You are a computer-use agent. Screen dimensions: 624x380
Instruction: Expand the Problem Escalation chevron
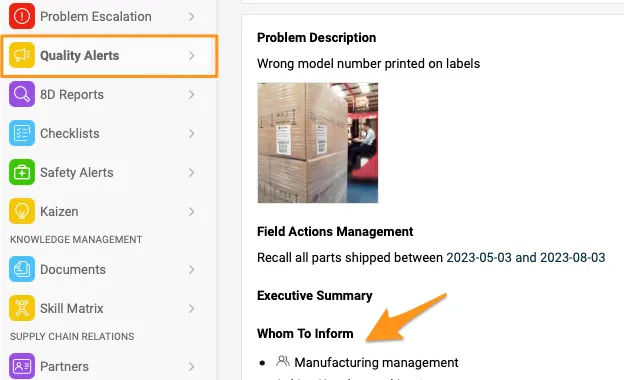[191, 16]
